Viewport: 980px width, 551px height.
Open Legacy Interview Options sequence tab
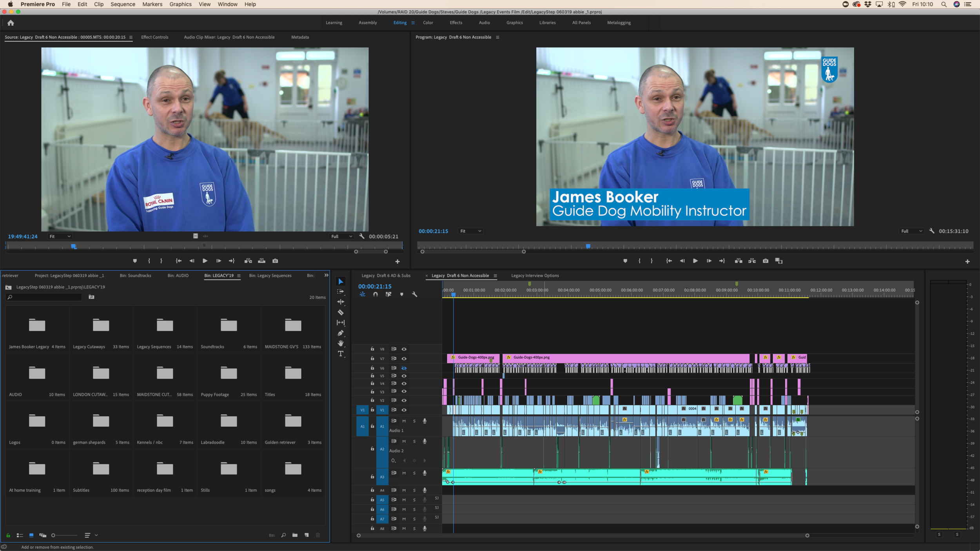535,275
